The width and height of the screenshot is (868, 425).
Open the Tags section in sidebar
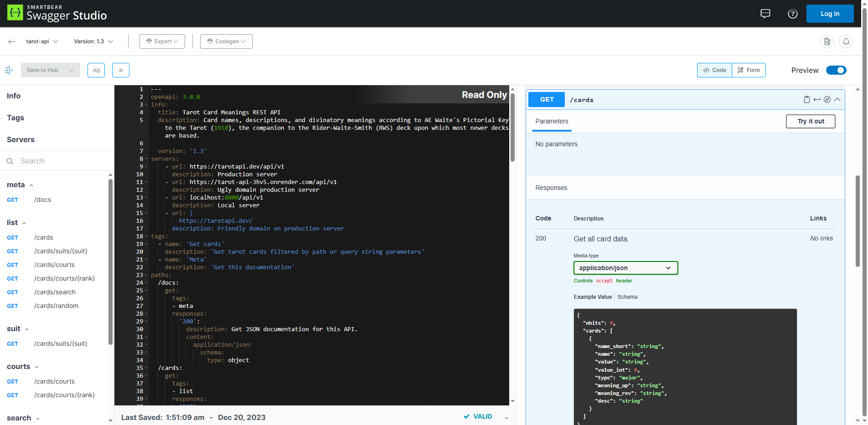(x=15, y=118)
